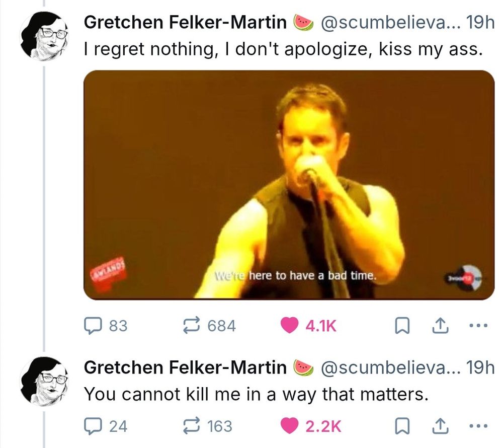Open the second post's author avatar
Image resolution: width=503 pixels, height=448 pixels.
pos(44,381)
